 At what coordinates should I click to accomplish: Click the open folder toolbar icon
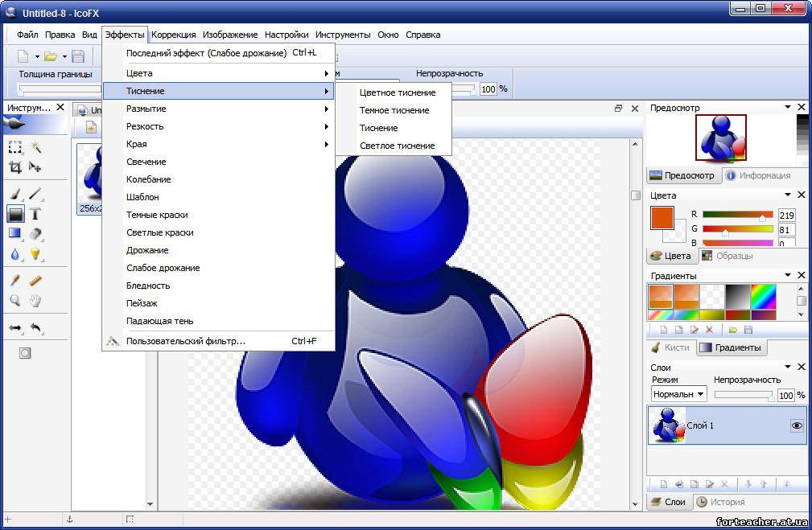[x=51, y=56]
